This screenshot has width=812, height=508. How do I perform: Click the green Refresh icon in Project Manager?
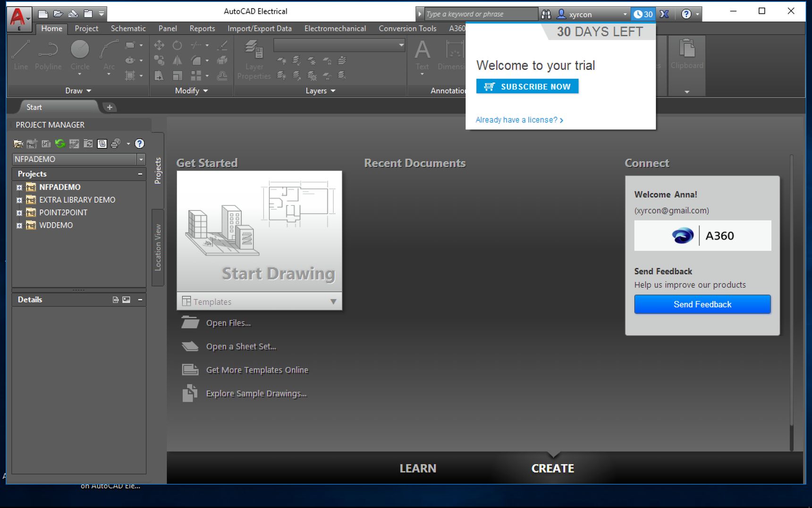pyautogui.click(x=60, y=144)
